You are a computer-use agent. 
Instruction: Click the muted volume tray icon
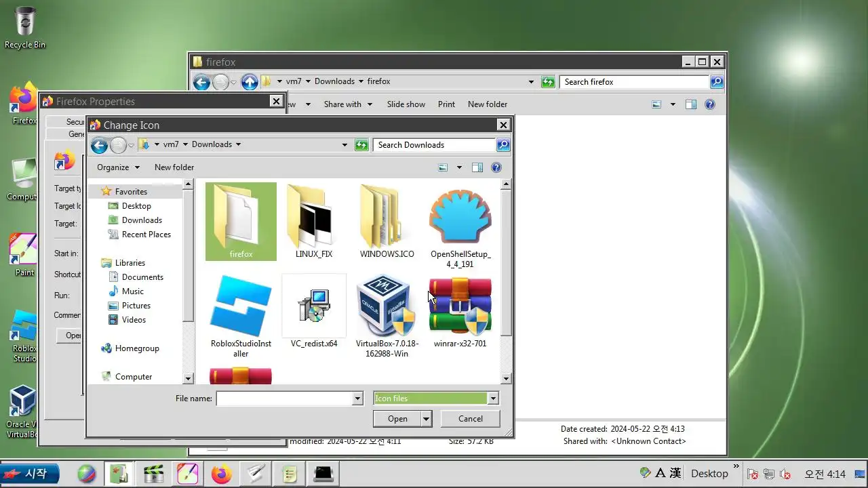click(x=785, y=474)
